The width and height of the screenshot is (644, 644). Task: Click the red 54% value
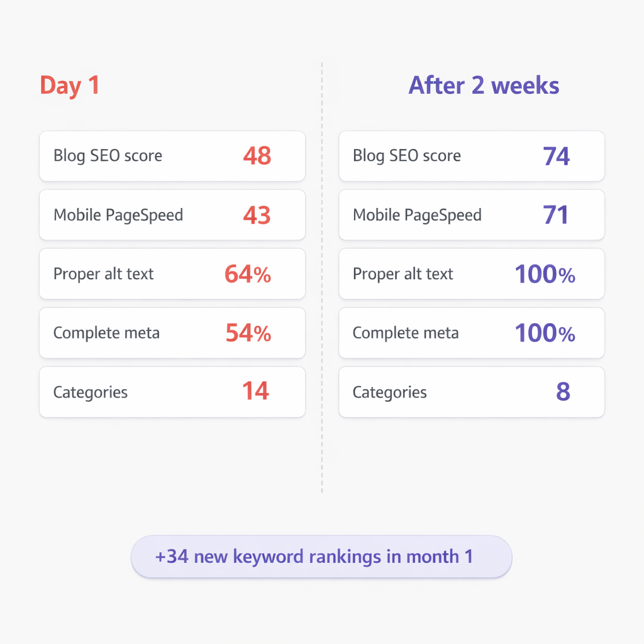(248, 333)
